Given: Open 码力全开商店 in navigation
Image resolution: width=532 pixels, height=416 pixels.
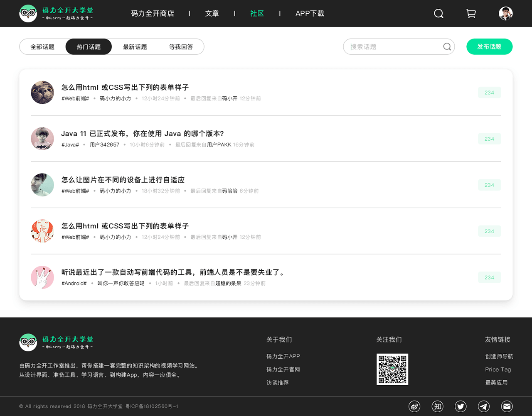Looking at the screenshot, I should tap(153, 14).
